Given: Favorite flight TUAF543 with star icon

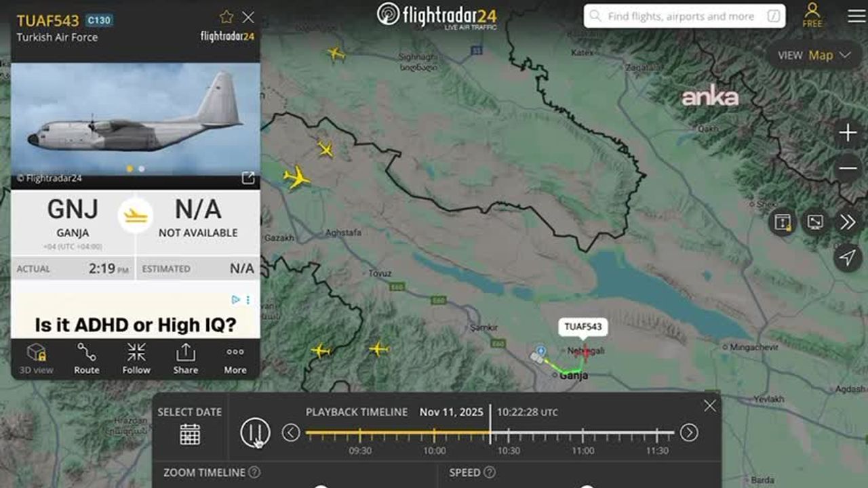Looking at the screenshot, I should click(x=226, y=17).
